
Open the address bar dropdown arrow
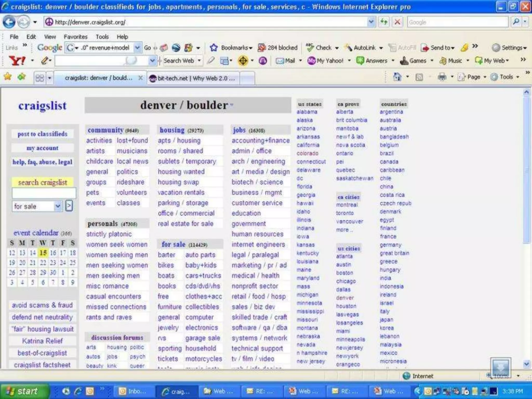[x=371, y=22]
